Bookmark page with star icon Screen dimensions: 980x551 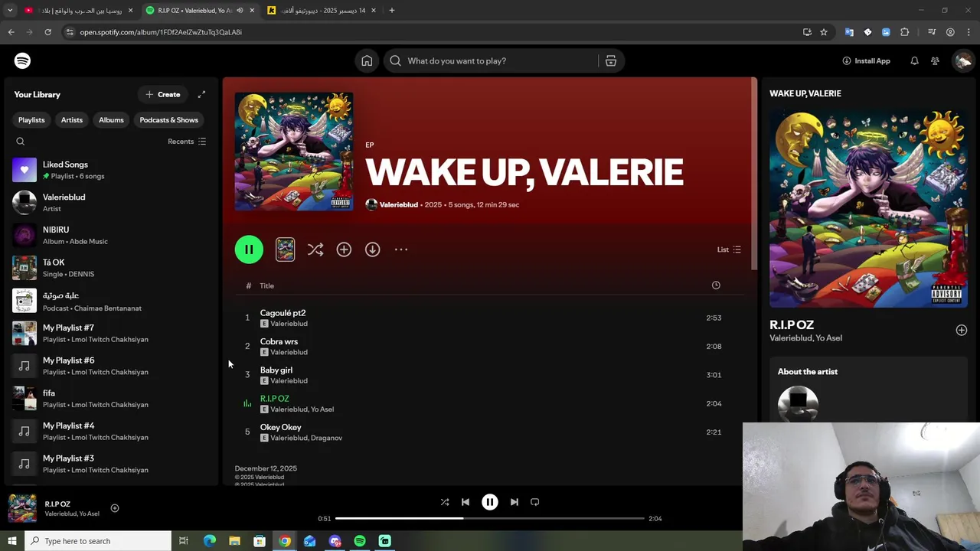click(824, 32)
